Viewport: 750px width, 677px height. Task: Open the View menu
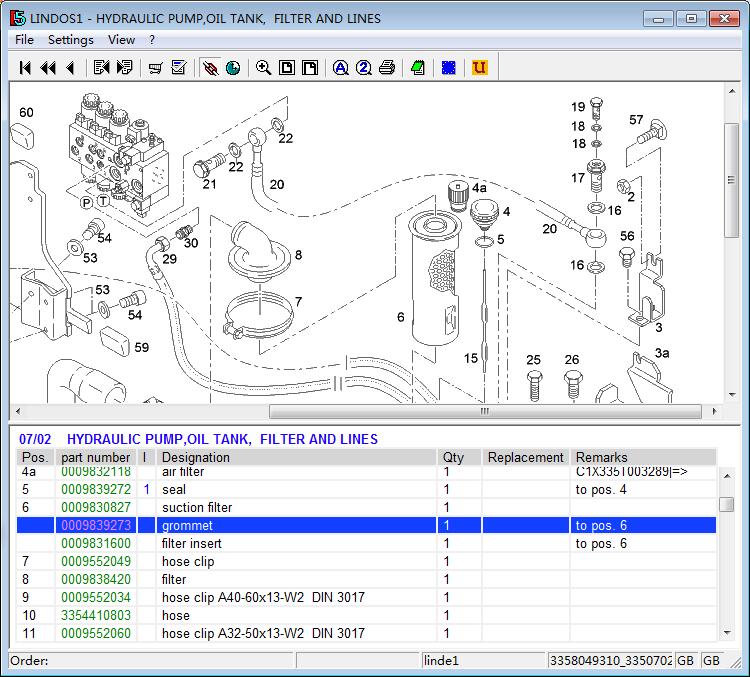click(121, 40)
